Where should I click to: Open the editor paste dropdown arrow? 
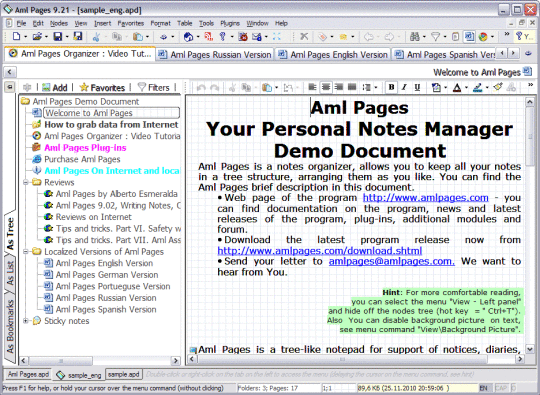click(x=276, y=87)
